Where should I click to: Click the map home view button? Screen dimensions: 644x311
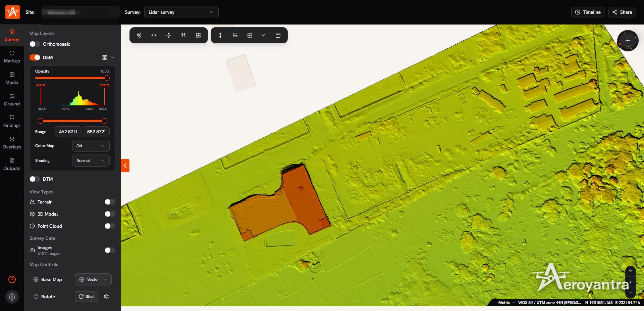click(x=631, y=271)
